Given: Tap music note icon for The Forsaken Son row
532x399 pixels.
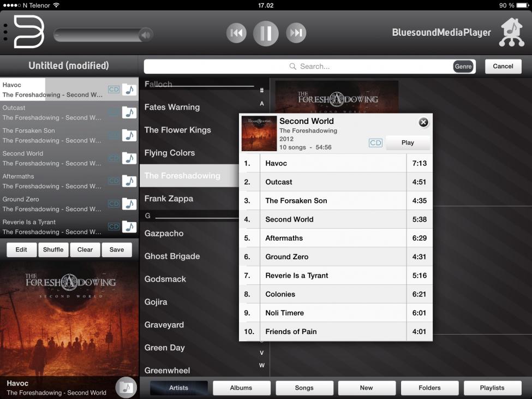Looking at the screenshot, I should (129, 135).
